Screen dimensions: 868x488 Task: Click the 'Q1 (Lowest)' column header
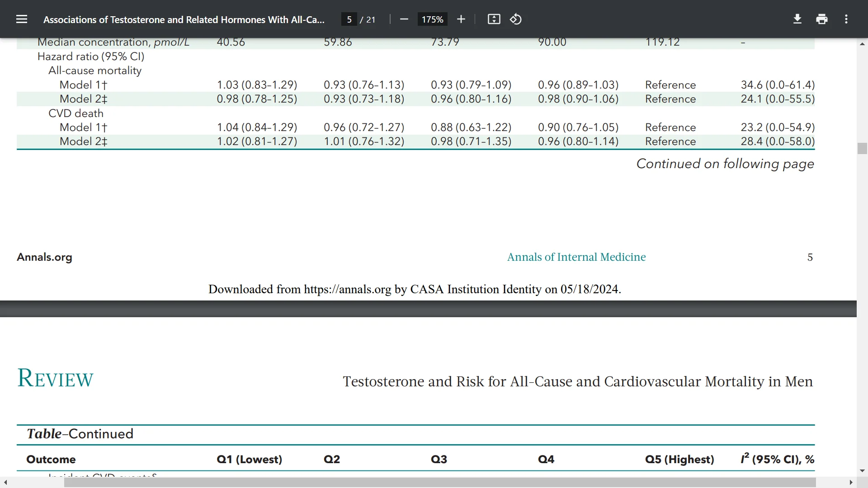click(249, 460)
